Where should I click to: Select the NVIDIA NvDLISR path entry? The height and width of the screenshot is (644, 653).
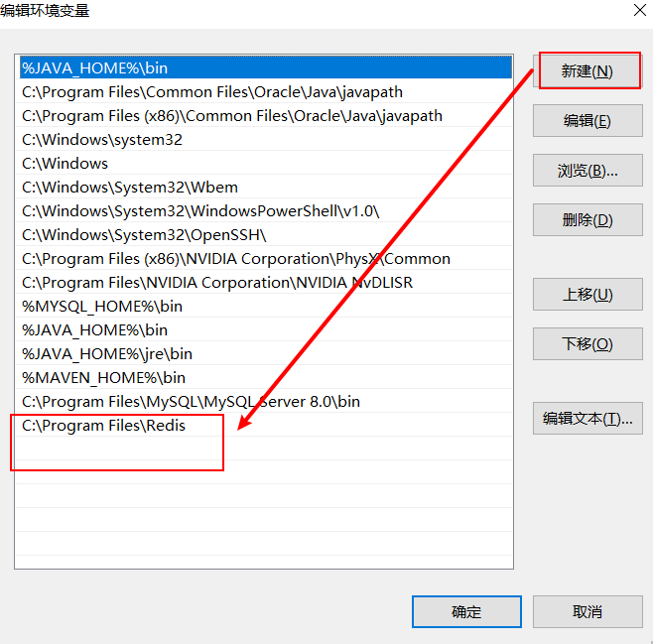(x=264, y=282)
